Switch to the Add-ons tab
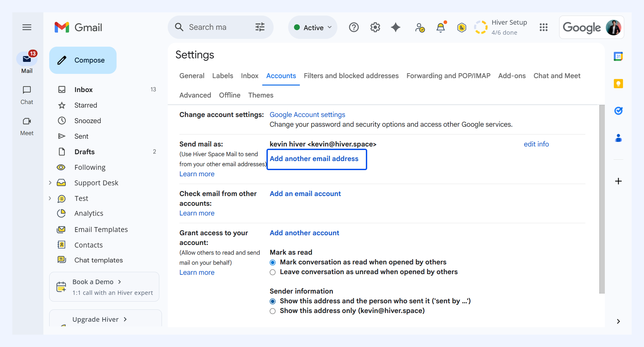Image resolution: width=644 pixels, height=347 pixels. (512, 76)
